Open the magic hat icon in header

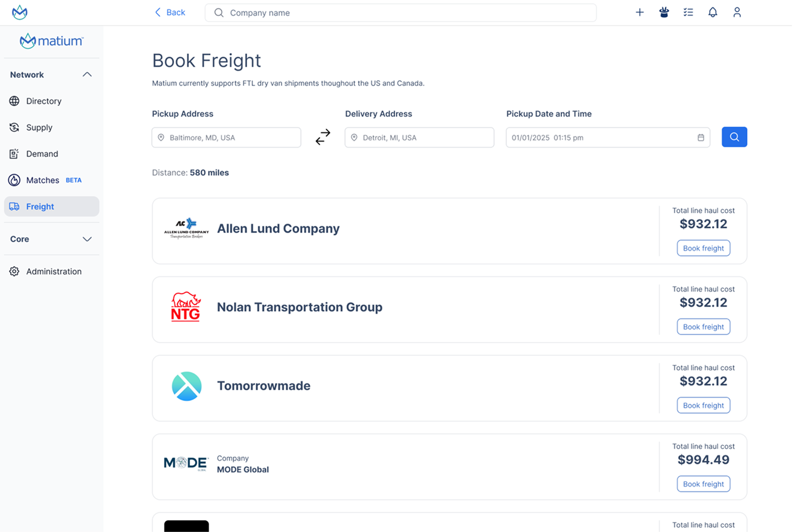tap(664, 12)
